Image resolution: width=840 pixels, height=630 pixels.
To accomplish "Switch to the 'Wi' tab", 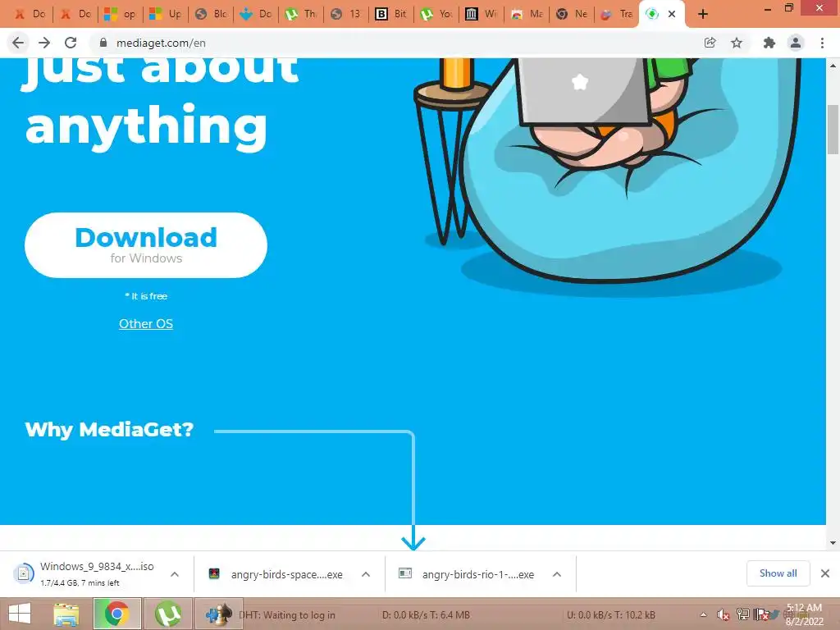I will (480, 15).
